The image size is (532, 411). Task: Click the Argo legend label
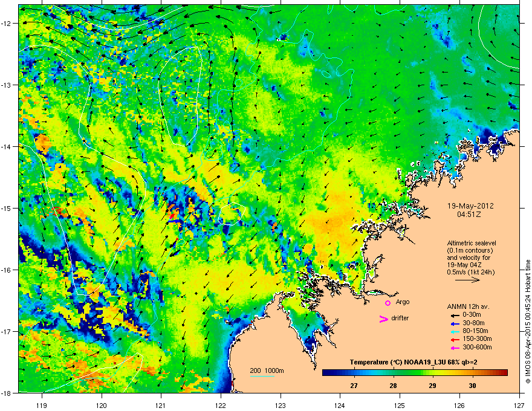(403, 302)
